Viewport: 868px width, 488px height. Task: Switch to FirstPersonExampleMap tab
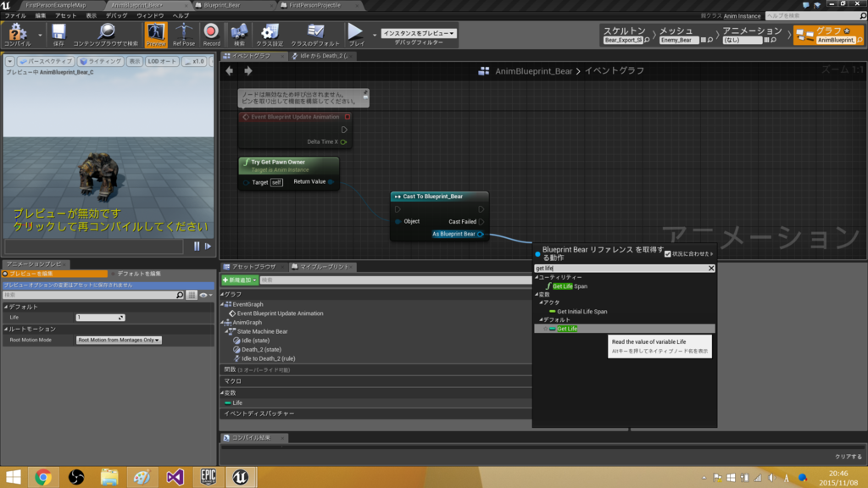(55, 5)
